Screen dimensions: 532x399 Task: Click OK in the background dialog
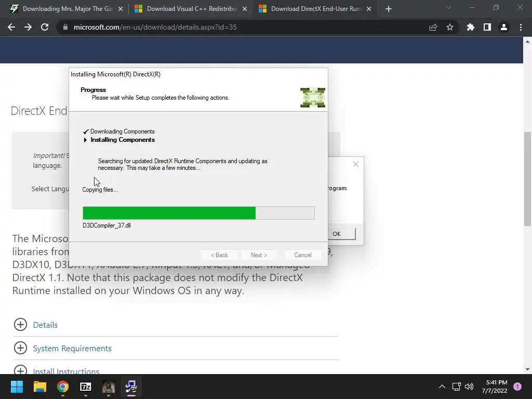pos(341,234)
